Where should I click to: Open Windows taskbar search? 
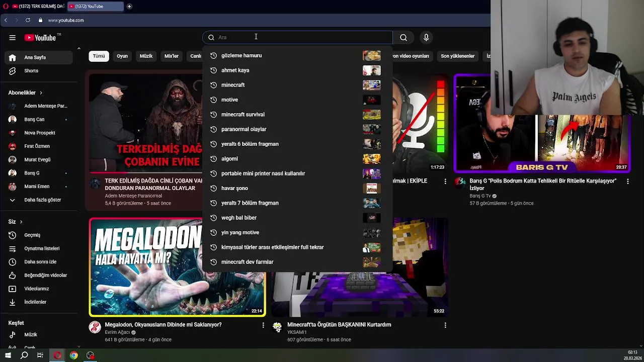click(24, 355)
